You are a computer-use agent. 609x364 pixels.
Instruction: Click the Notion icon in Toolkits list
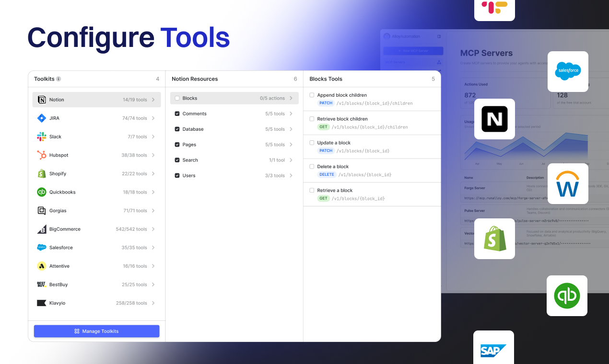tap(42, 100)
